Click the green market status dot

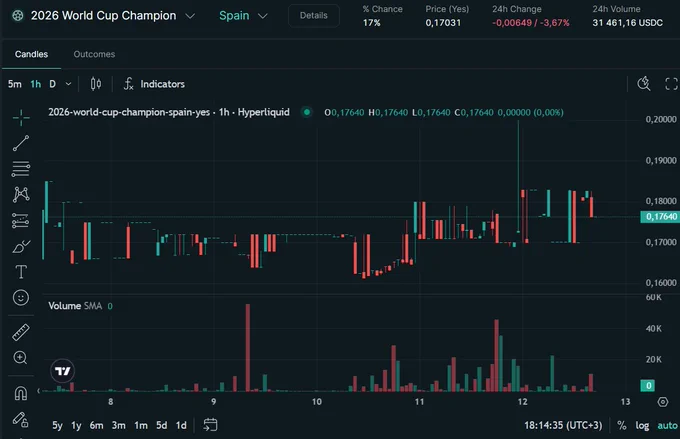coord(307,112)
